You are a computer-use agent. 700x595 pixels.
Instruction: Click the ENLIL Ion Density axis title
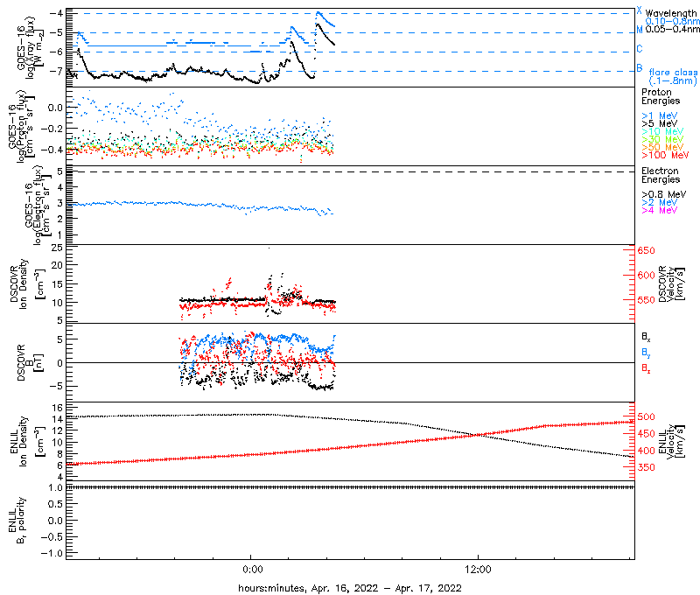pyautogui.click(x=28, y=442)
